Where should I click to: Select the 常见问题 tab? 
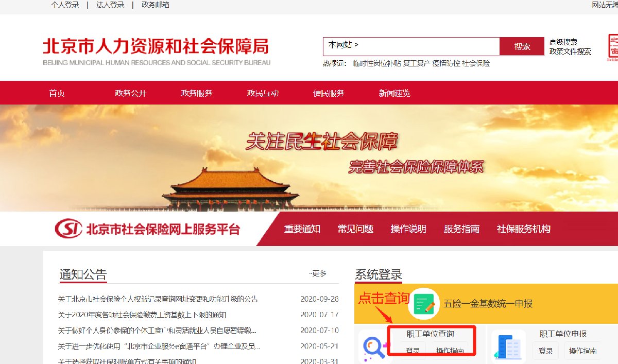point(355,229)
